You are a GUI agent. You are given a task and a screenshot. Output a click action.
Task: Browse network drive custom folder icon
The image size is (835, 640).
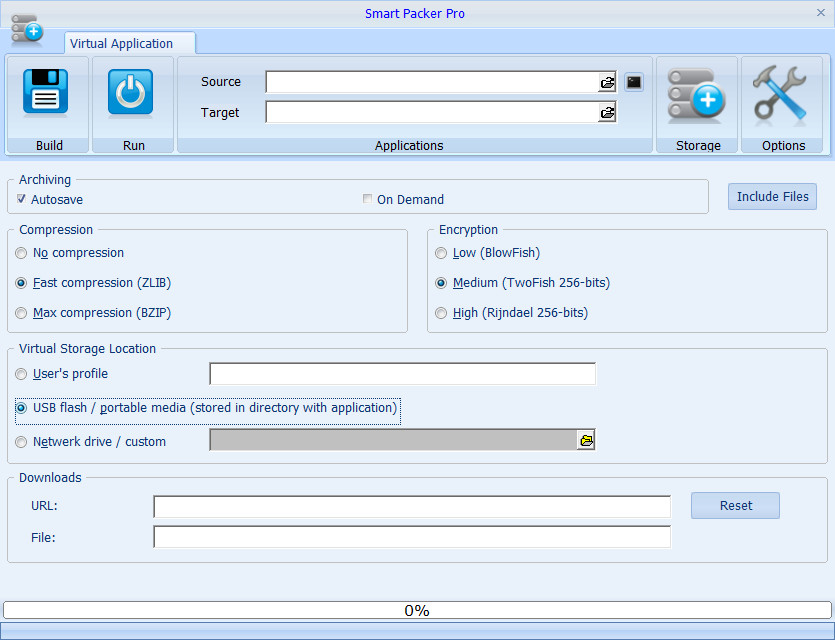[586, 440]
